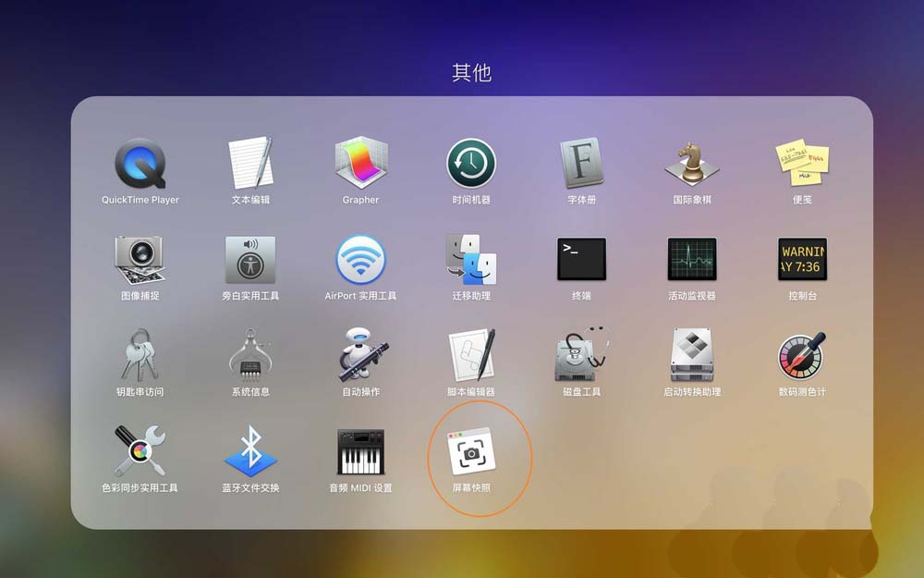
Task: Launch the 屏幕快照 Screenshot icon
Action: 471,452
